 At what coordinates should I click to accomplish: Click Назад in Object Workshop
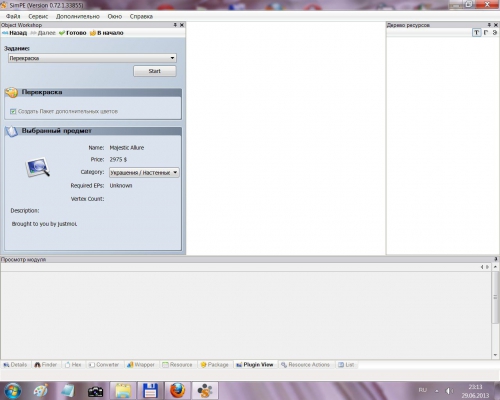coord(14,33)
